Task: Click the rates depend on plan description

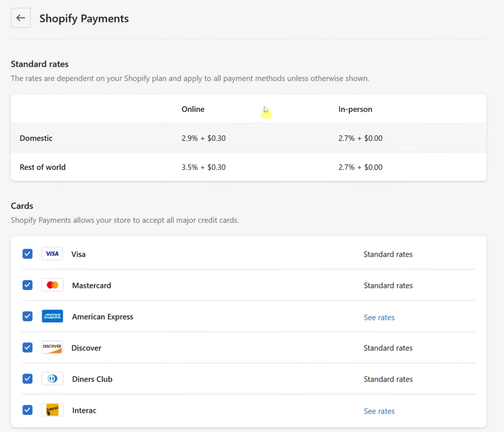Action: point(190,78)
